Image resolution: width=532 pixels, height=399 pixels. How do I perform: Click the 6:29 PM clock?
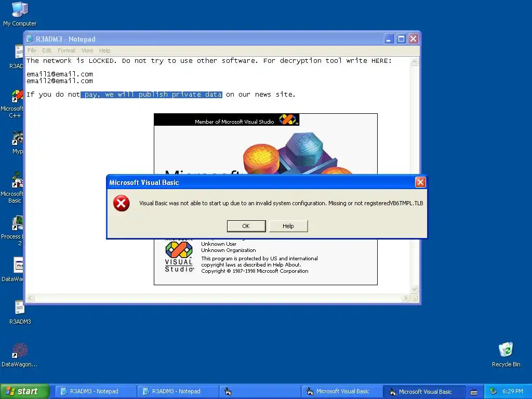pos(512,392)
